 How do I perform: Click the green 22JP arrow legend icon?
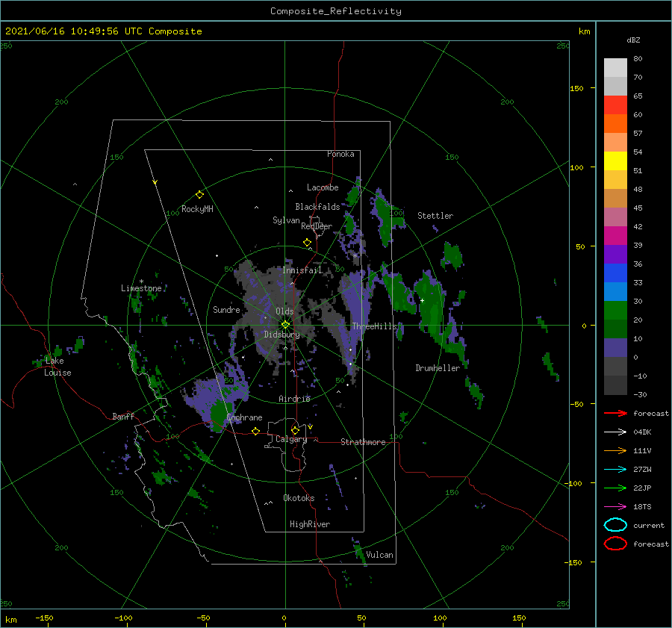coord(615,488)
